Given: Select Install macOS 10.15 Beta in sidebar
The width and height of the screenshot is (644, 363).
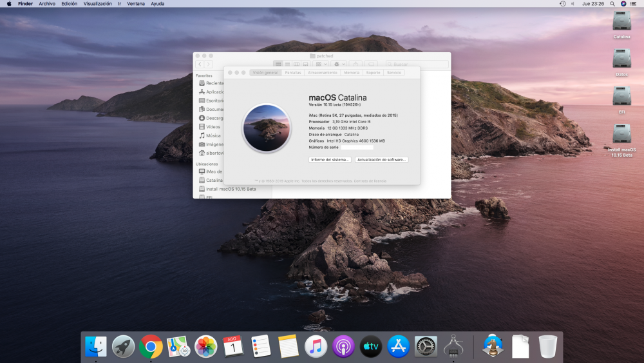Looking at the screenshot, I should coord(232,189).
